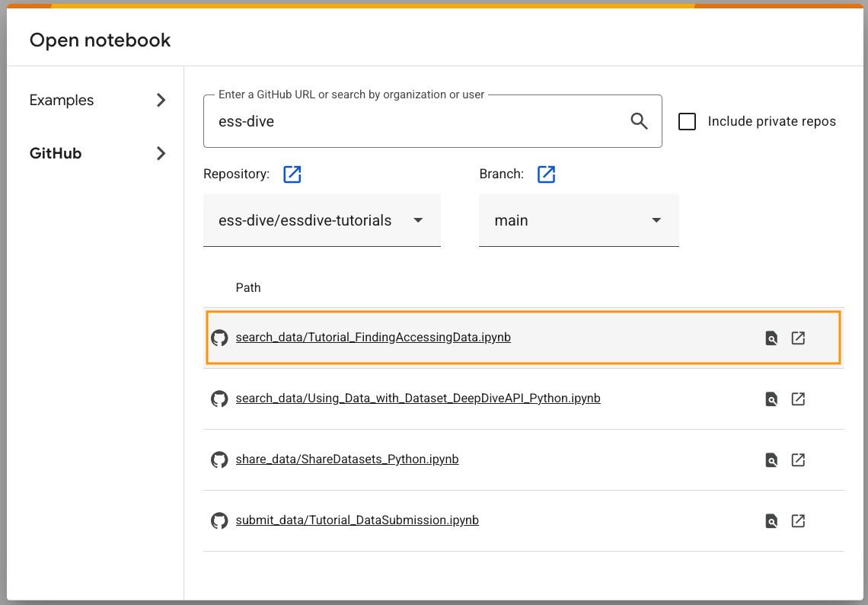Preview Tutorial_FindingAccessingData notebook file icon
Image resolution: width=868 pixels, height=605 pixels.
point(771,338)
